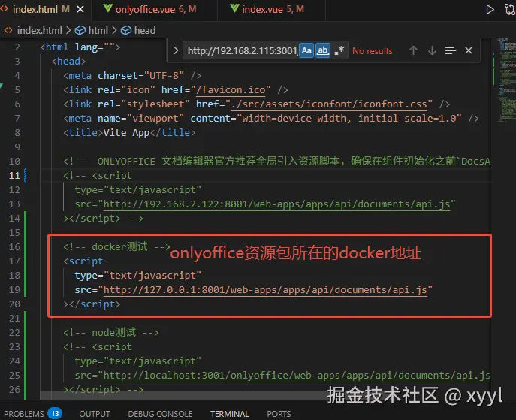
Task: Open the PROBLEMS panel tab
Action: (x=24, y=414)
